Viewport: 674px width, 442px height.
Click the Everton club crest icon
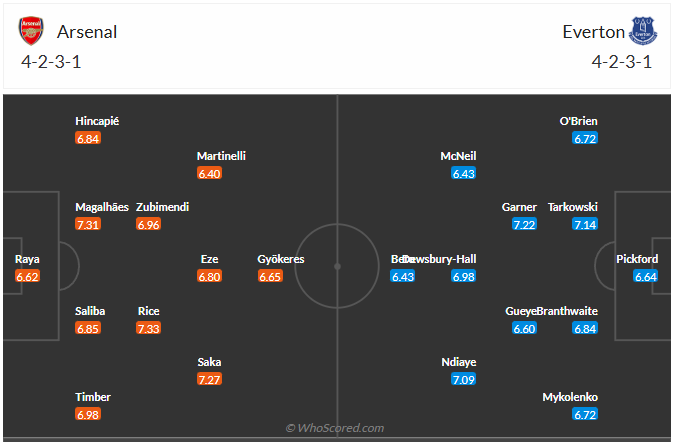point(643,31)
